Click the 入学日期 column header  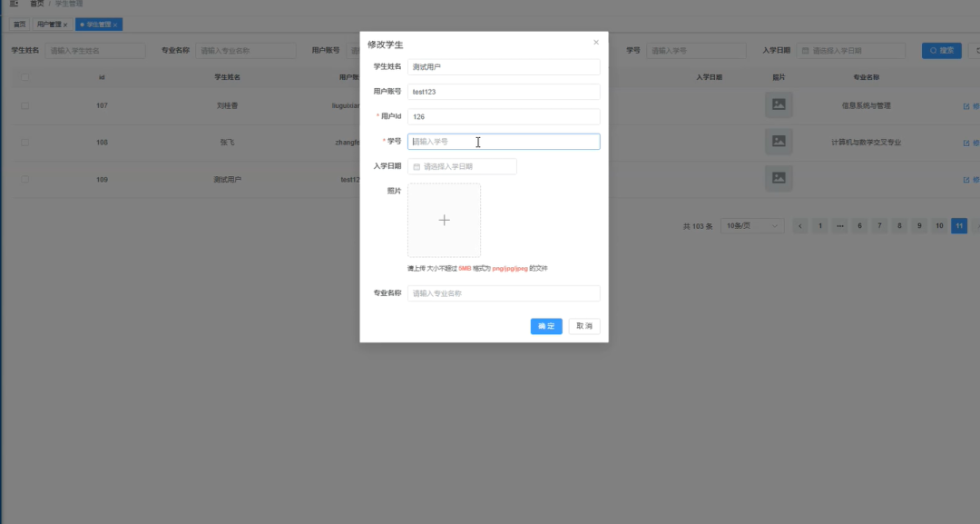tap(709, 77)
